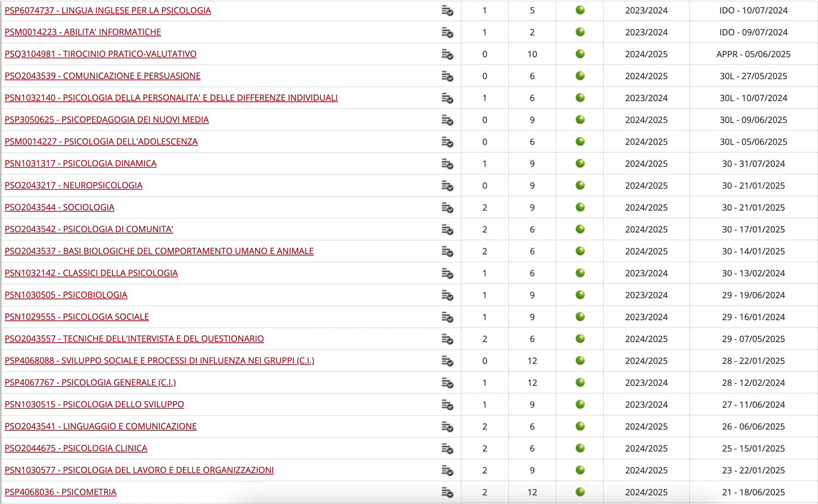Open list icon for CLASSICI DELLA PSICOLOGIA
Screen dimensions: 818x504
click(447, 274)
